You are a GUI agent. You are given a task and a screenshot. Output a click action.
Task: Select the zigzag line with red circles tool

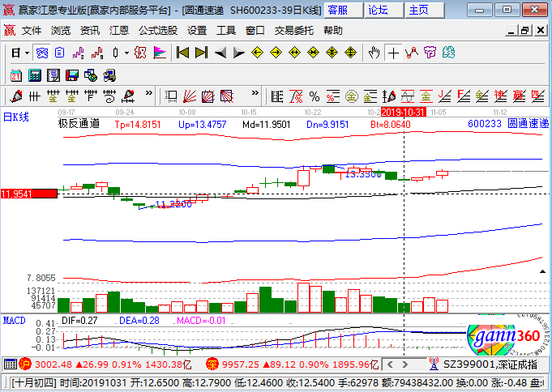pos(412,53)
